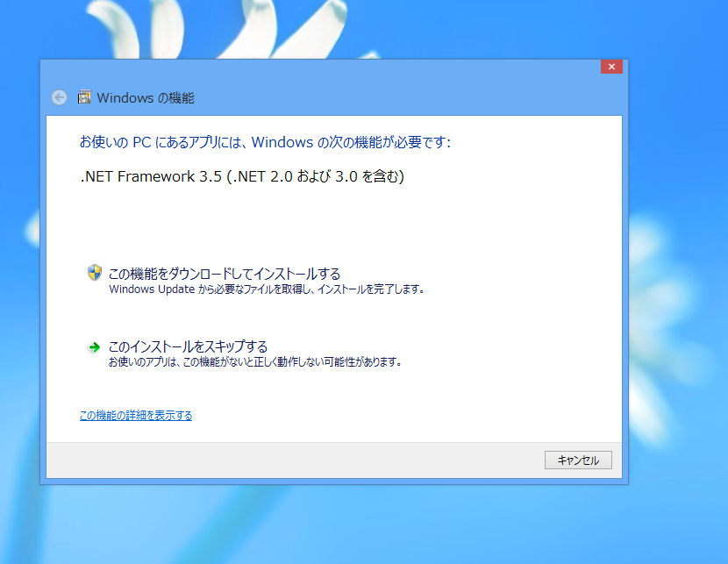This screenshot has height=564, width=728.
Task: Choose この機能をダウンロードしてインストールする option
Action: tap(225, 274)
